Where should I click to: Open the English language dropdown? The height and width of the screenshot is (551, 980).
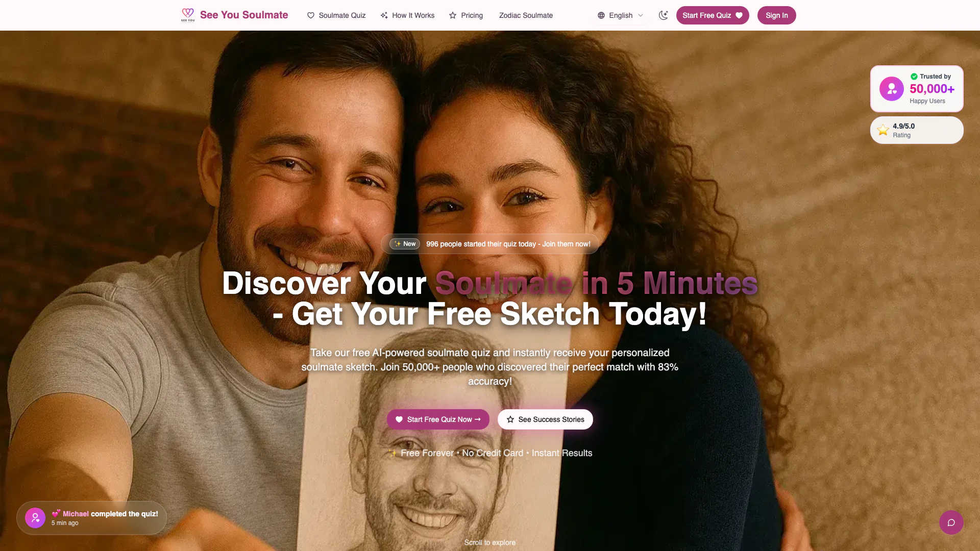pyautogui.click(x=620, y=15)
